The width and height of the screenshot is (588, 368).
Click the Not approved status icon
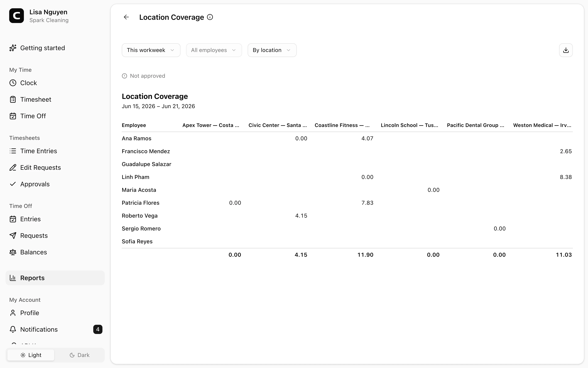click(x=124, y=76)
